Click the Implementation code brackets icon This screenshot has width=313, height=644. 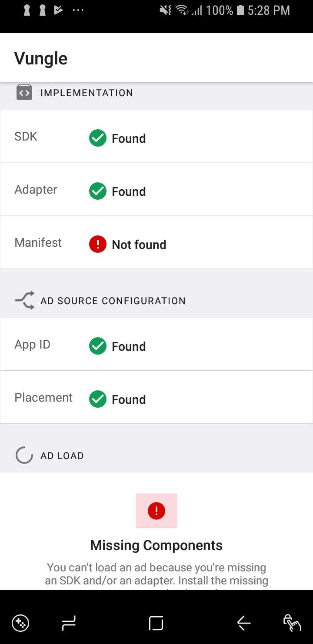pyautogui.click(x=24, y=92)
